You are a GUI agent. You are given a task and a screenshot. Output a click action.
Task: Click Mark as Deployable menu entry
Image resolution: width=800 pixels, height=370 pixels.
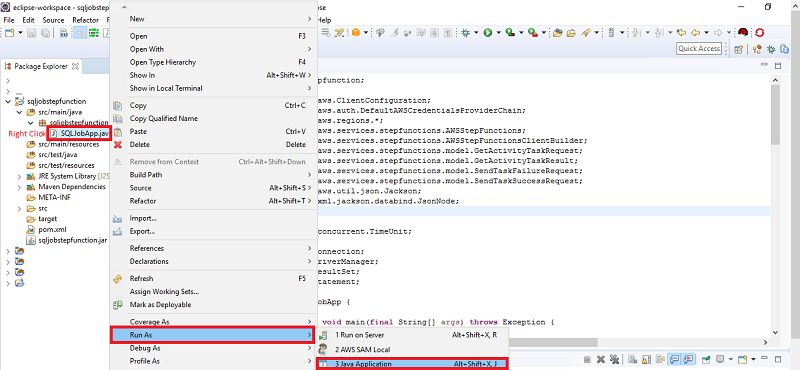(213, 305)
